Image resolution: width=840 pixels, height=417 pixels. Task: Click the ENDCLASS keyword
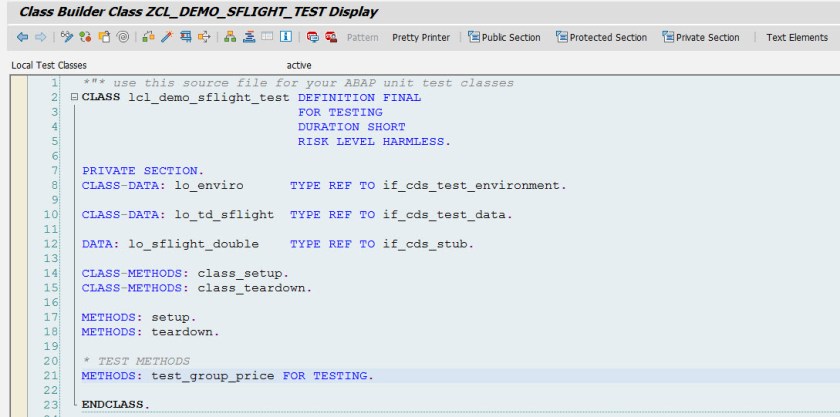point(112,405)
